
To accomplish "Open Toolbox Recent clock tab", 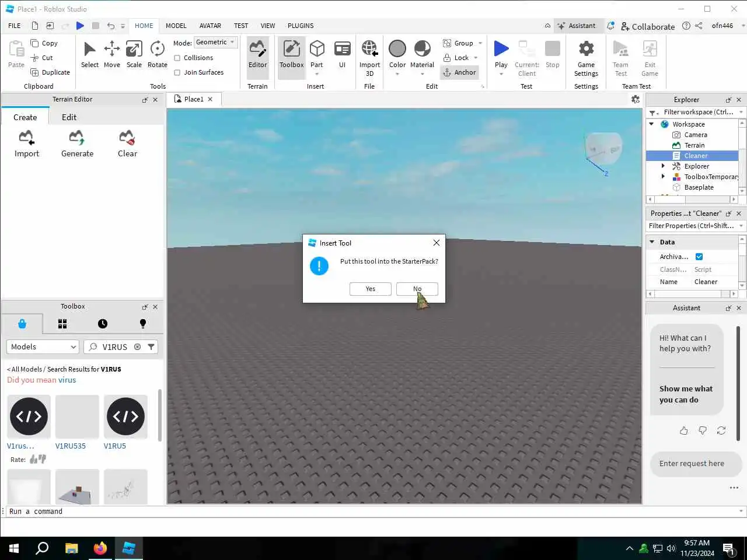I will [x=103, y=324].
